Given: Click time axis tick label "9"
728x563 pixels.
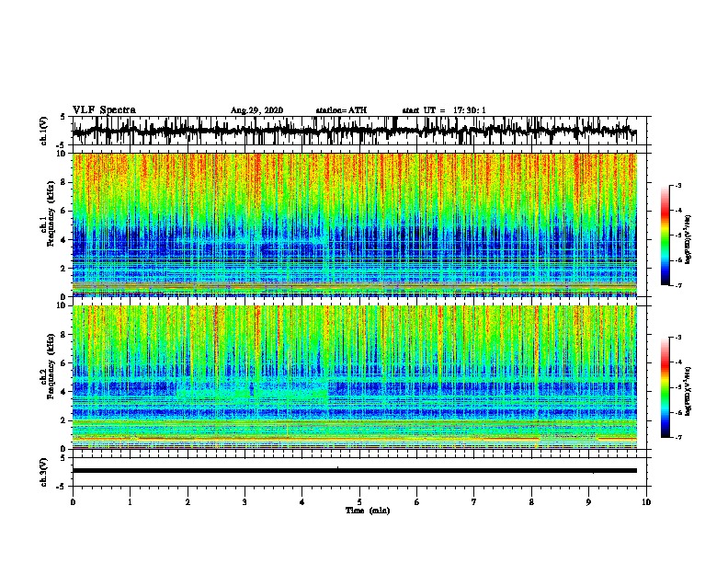Looking at the screenshot, I should pos(588,502).
